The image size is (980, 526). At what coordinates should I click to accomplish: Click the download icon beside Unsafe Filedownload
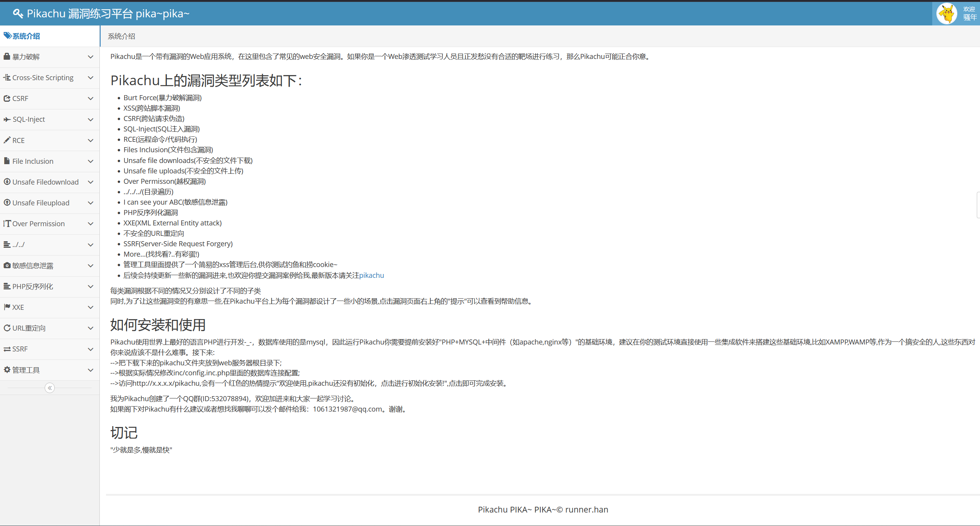(x=7, y=181)
